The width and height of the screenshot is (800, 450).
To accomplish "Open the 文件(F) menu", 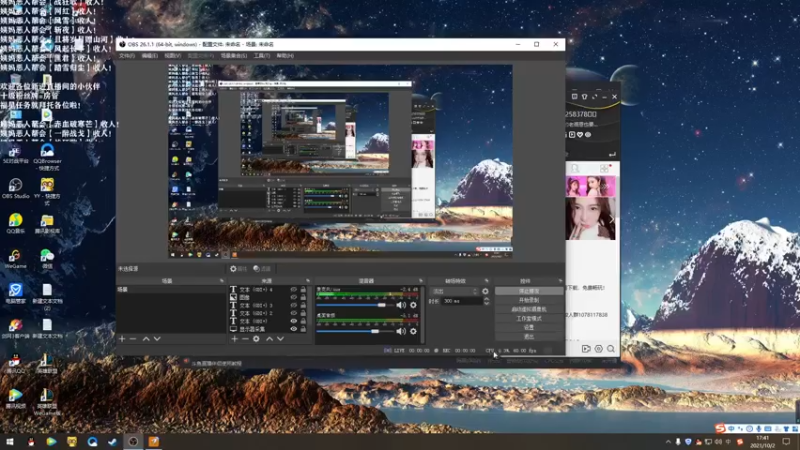I will pyautogui.click(x=127, y=56).
